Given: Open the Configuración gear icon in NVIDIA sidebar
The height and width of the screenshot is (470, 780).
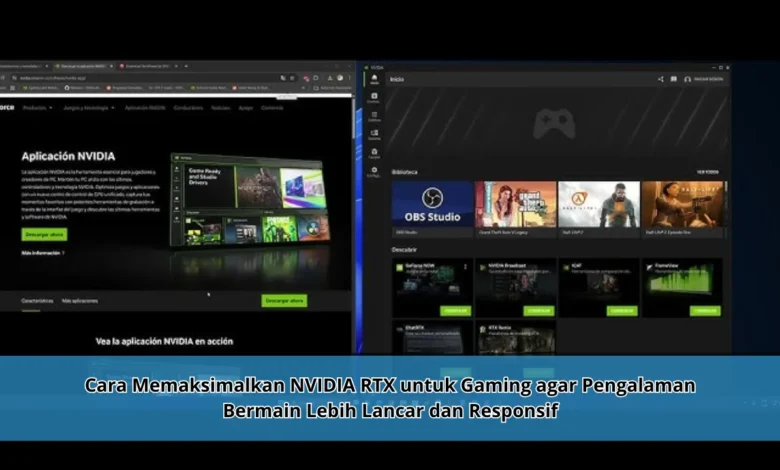Looking at the screenshot, I should 374,172.
